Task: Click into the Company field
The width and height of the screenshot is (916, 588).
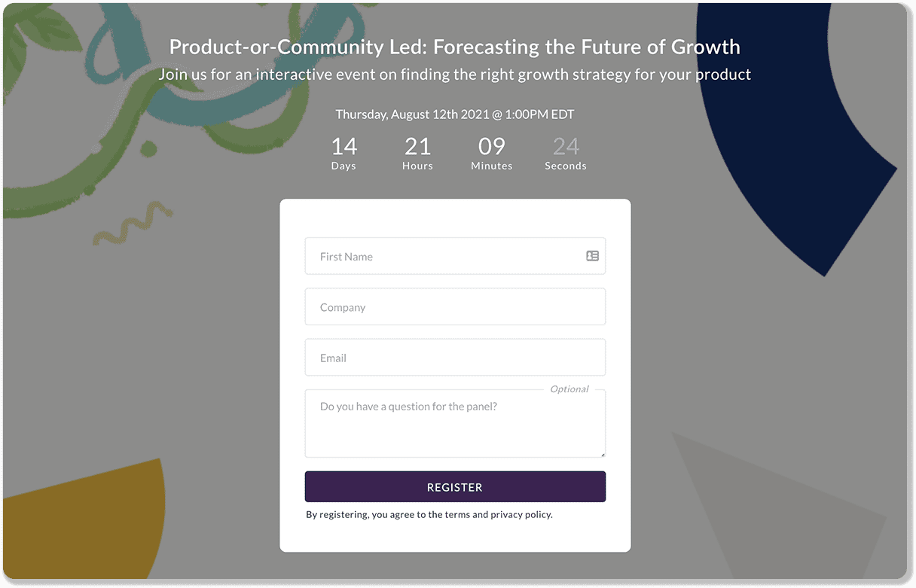Action: coord(455,307)
